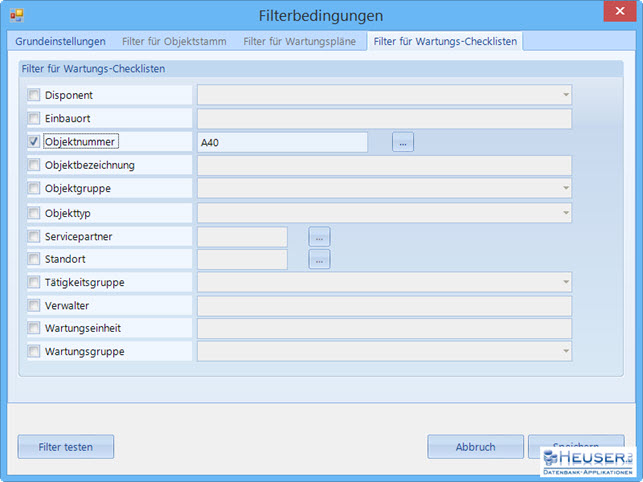643x482 pixels.
Task: Tick the Wartungsgruppe checkbox
Action: tap(34, 352)
